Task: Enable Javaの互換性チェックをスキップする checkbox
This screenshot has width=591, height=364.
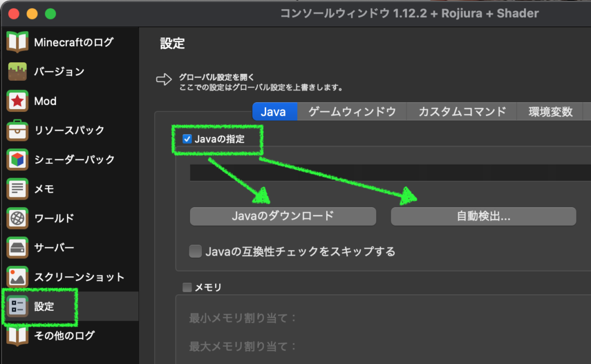Action: click(195, 252)
